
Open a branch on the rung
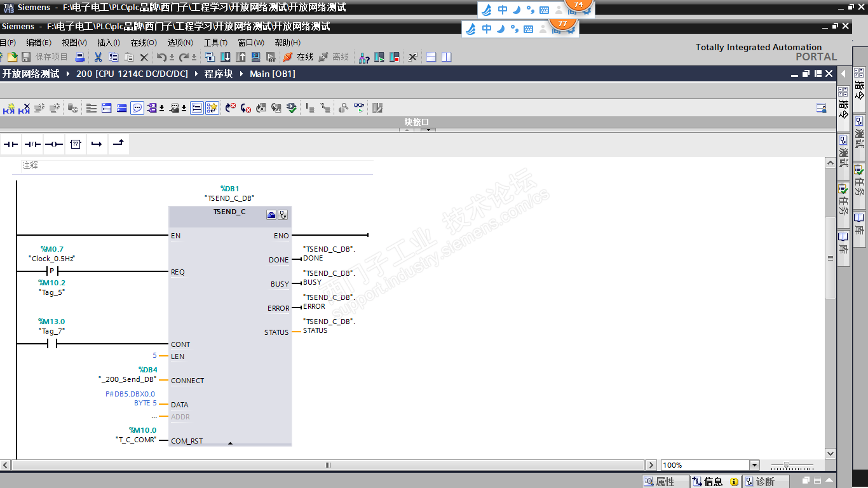click(x=97, y=144)
